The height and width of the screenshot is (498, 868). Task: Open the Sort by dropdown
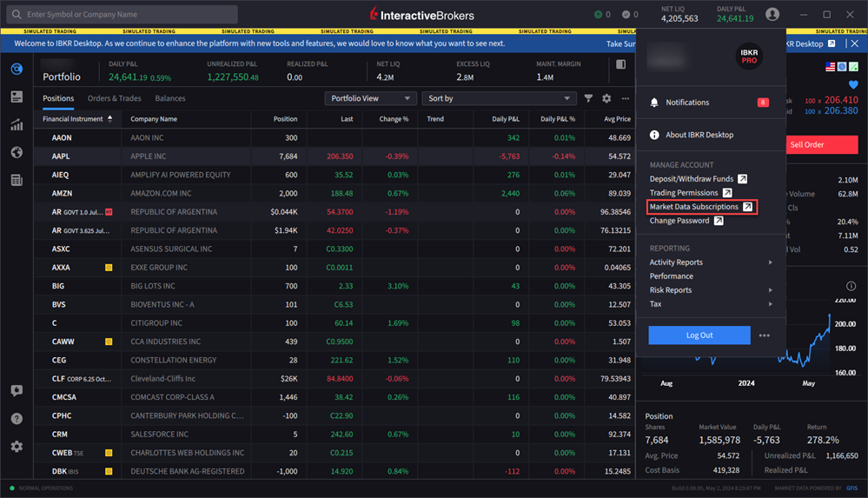(499, 98)
